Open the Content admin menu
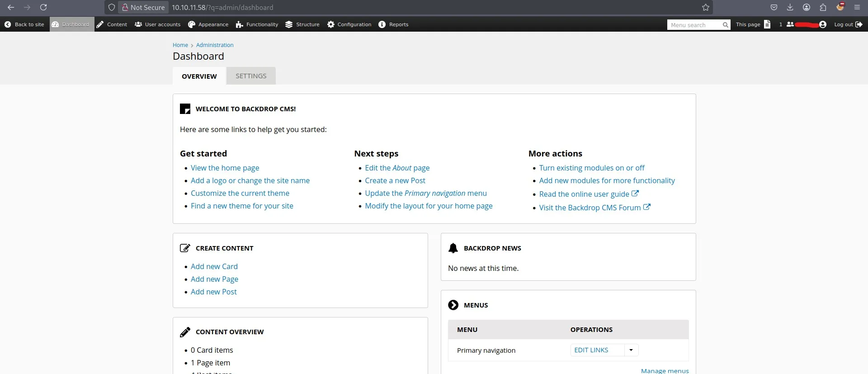 (x=112, y=24)
